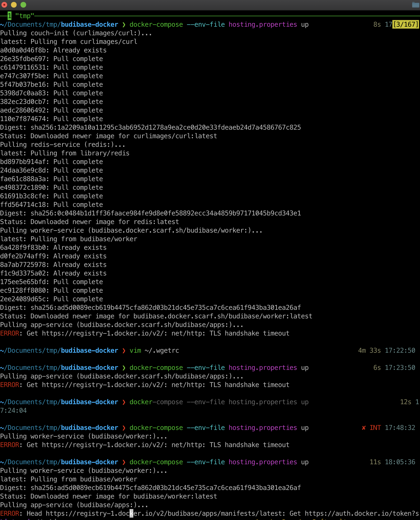Viewport: 420px width, 520px height.
Task: Select the tmux window tab "tmp"
Action: (25, 16)
